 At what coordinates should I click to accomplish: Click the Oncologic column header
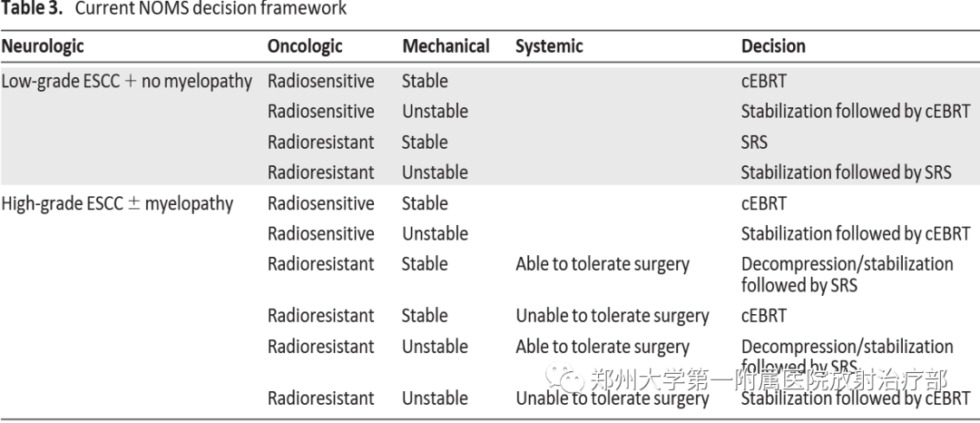(305, 47)
